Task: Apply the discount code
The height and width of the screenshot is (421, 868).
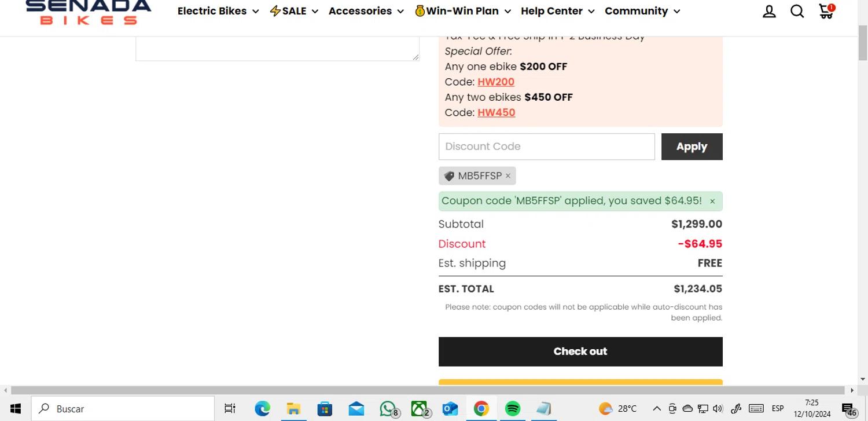Action: 692,147
